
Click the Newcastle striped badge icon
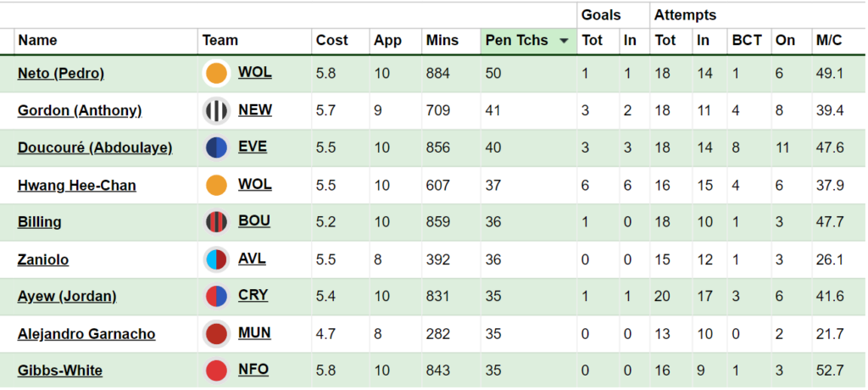(x=216, y=111)
